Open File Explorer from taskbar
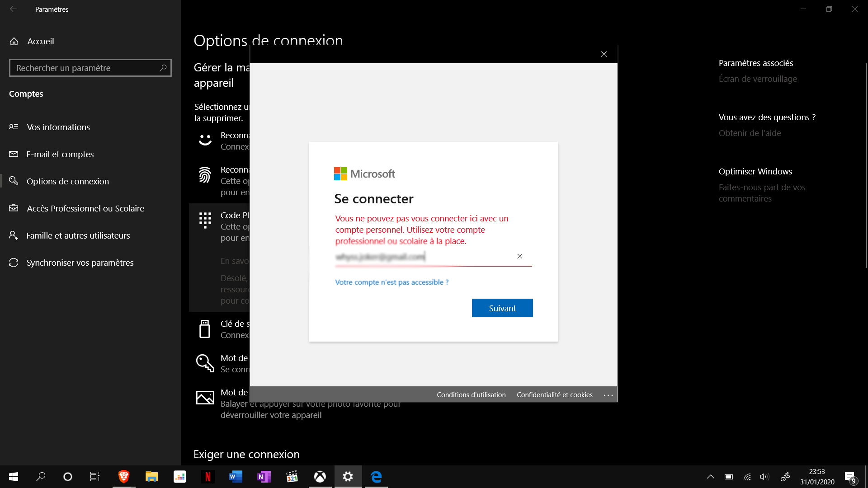The height and width of the screenshot is (488, 868). [152, 477]
